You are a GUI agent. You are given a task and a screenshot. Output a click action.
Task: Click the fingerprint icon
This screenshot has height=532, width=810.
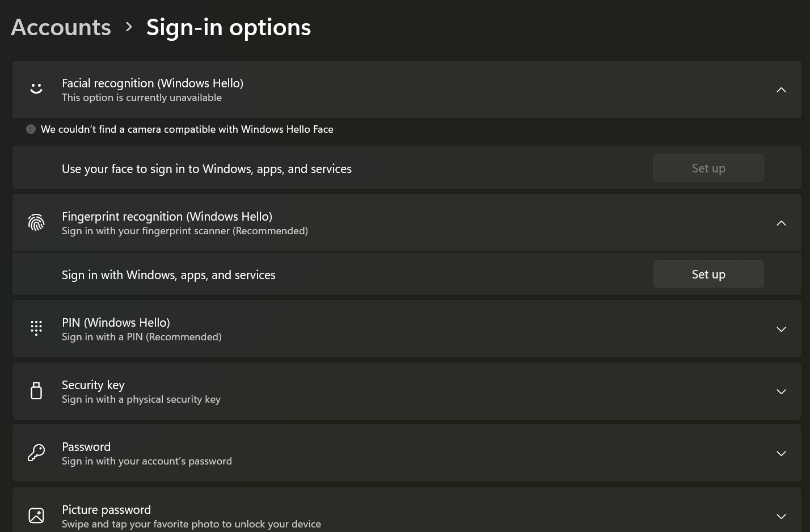36,222
